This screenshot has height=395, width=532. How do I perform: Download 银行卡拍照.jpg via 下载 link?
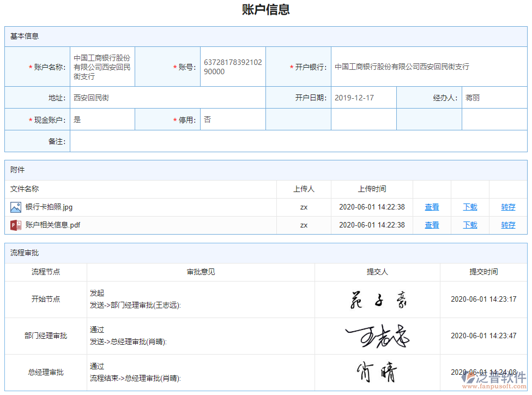pos(469,207)
